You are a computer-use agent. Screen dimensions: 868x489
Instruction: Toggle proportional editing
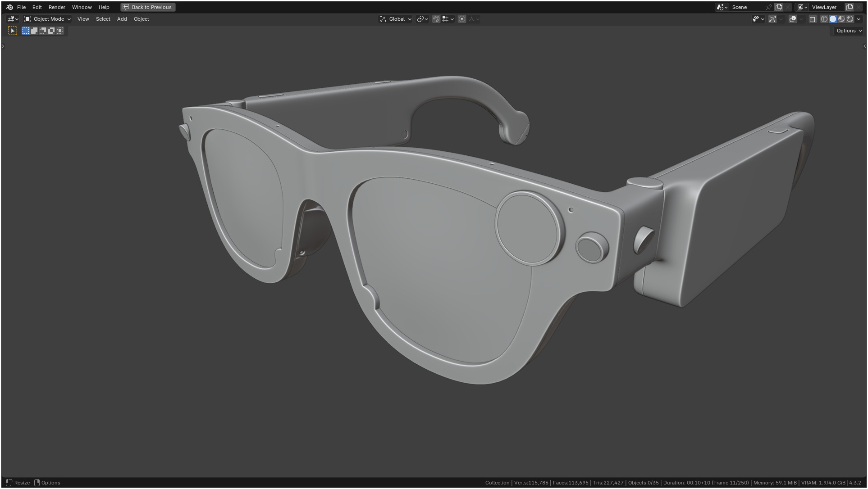click(x=461, y=19)
